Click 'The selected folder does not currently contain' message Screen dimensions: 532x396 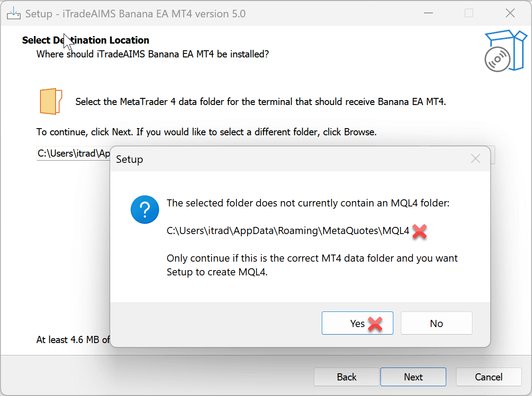[x=308, y=203]
